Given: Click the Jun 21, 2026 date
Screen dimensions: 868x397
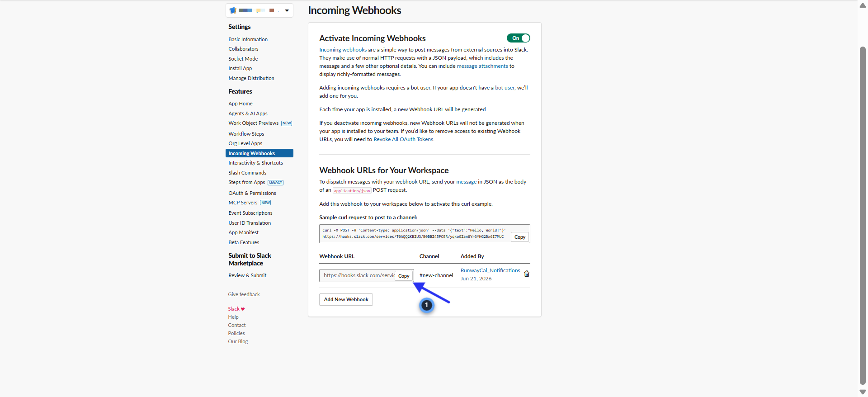Looking at the screenshot, I should pyautogui.click(x=476, y=279).
